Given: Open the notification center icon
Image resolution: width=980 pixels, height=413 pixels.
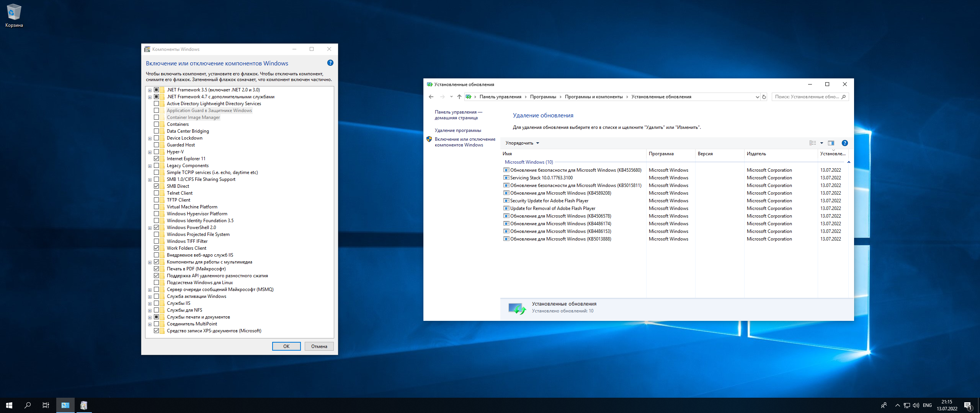Looking at the screenshot, I should click(x=968, y=405).
